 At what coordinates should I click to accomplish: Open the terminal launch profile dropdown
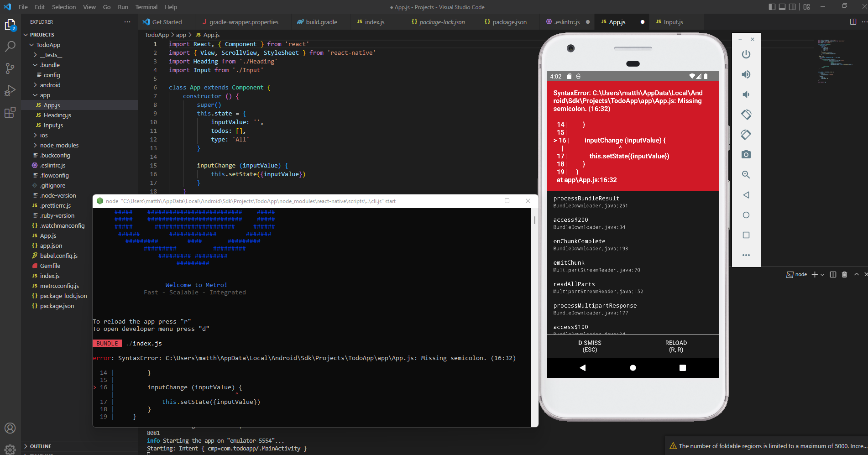pos(822,274)
